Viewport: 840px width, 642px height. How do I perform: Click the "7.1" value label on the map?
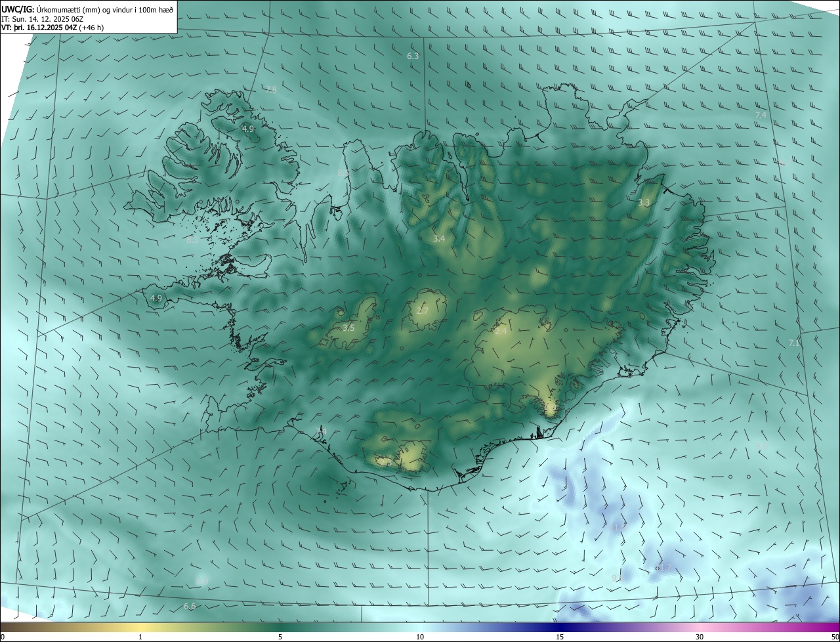tap(794, 343)
